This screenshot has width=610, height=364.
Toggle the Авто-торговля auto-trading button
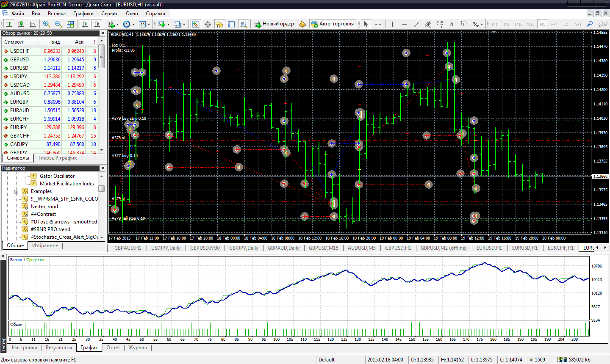(x=332, y=24)
